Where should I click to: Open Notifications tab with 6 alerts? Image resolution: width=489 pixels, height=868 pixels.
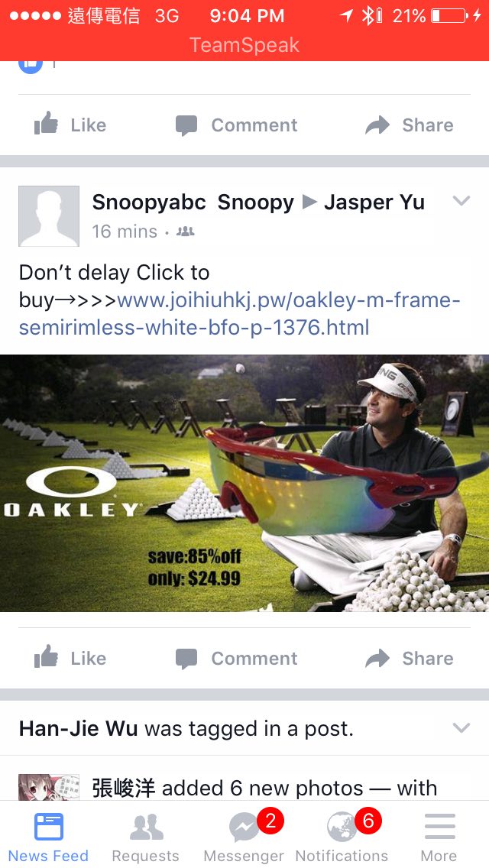(342, 836)
